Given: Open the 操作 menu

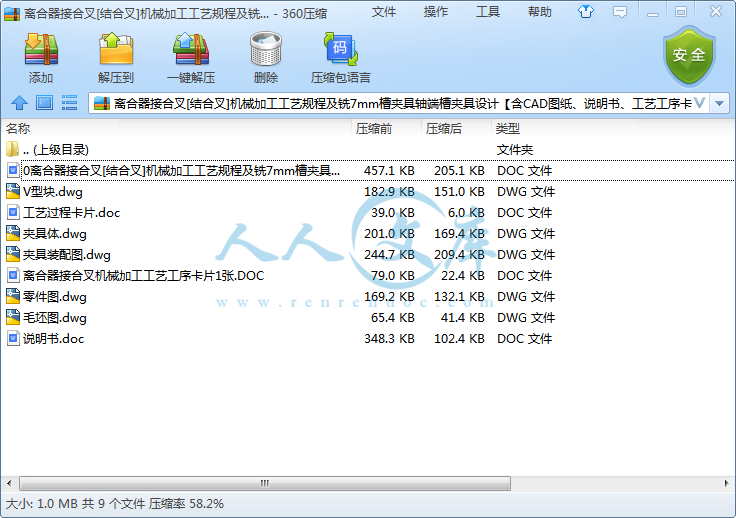Looking at the screenshot, I should click(436, 12).
